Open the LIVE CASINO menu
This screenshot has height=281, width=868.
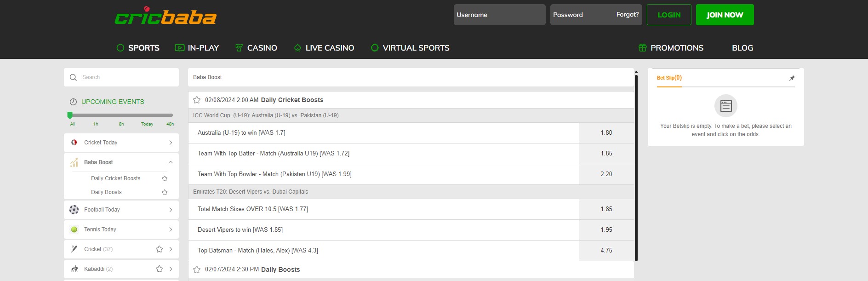[324, 48]
